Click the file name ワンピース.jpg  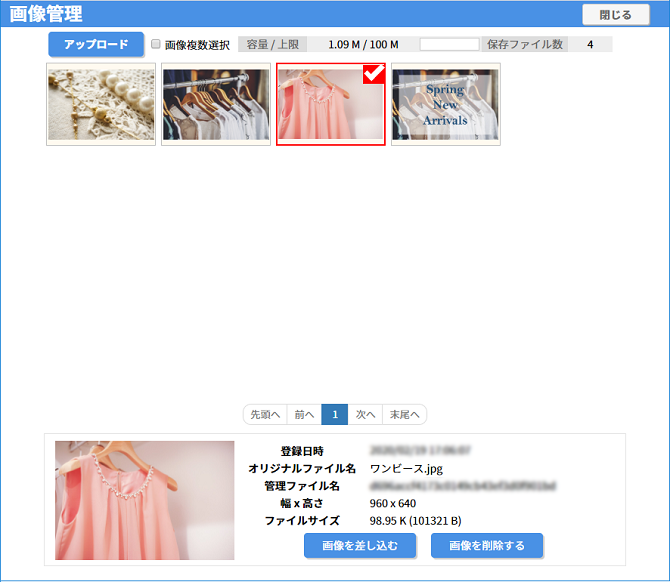[x=406, y=469]
